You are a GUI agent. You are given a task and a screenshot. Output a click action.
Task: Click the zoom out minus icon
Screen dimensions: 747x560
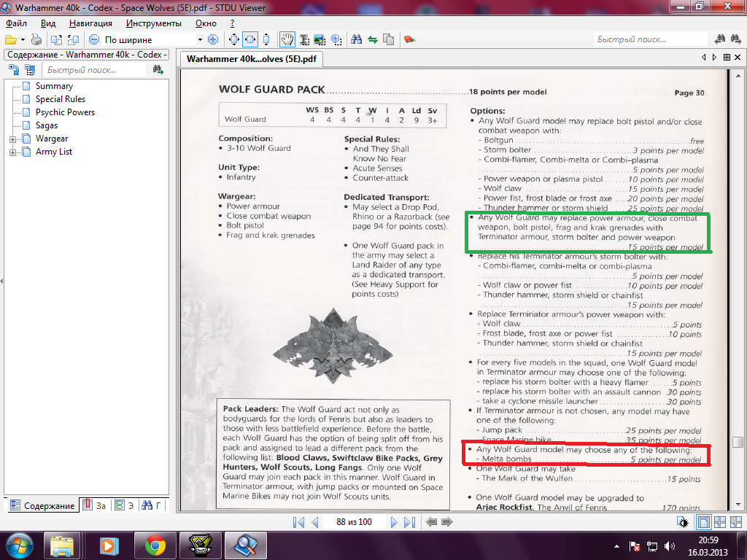click(94, 39)
